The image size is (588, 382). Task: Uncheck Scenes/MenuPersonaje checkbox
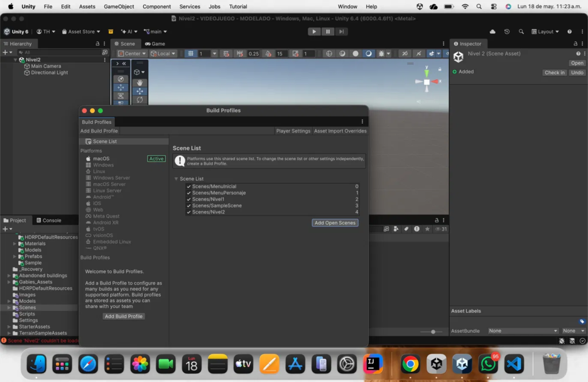pyautogui.click(x=188, y=193)
